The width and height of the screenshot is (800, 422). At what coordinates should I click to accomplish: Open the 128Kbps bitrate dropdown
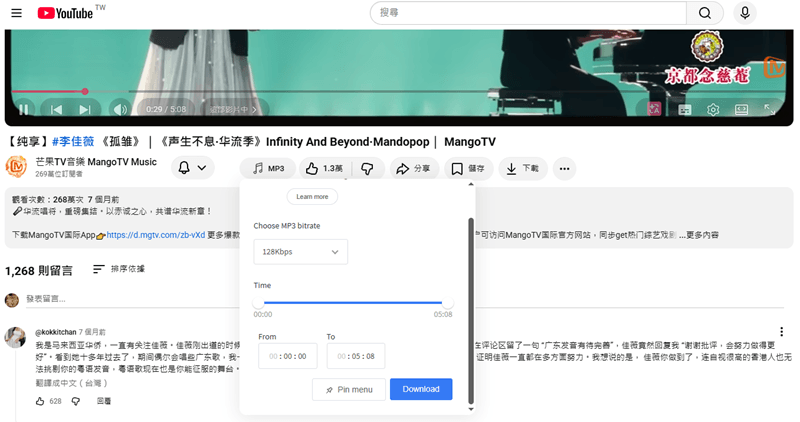coord(301,252)
